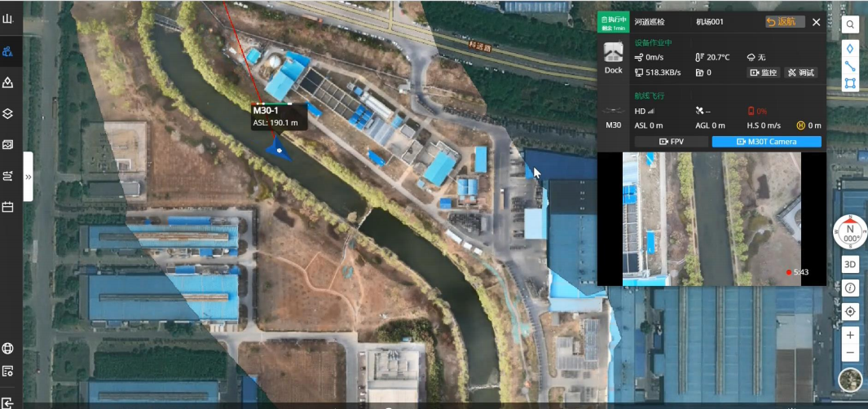Reset map orientation using the compass
This screenshot has width=868, height=409.
pyautogui.click(x=850, y=232)
